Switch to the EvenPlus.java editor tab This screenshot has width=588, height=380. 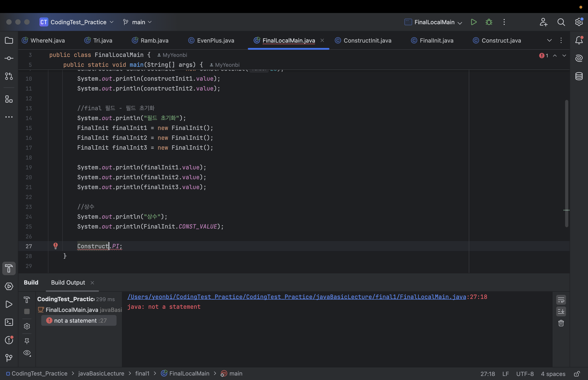(x=215, y=41)
